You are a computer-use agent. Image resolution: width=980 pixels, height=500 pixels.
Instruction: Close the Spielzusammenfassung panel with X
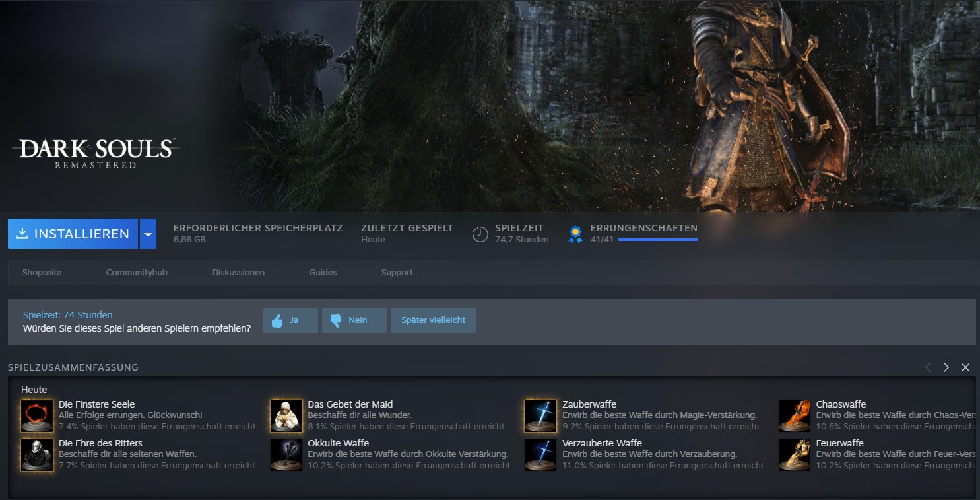click(965, 367)
